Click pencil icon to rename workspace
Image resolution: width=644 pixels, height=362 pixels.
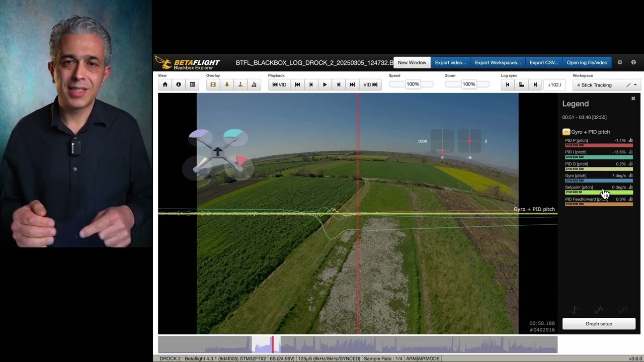[628, 85]
